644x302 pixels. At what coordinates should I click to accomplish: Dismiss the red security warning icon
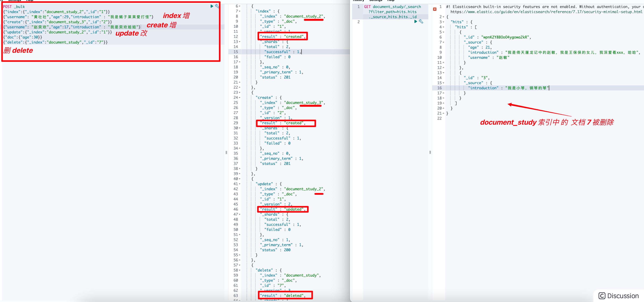point(435,9)
